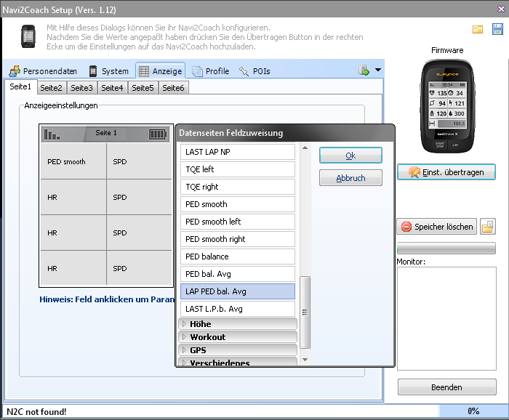
Task: Select the TQE right field
Action: pyautogui.click(x=238, y=187)
